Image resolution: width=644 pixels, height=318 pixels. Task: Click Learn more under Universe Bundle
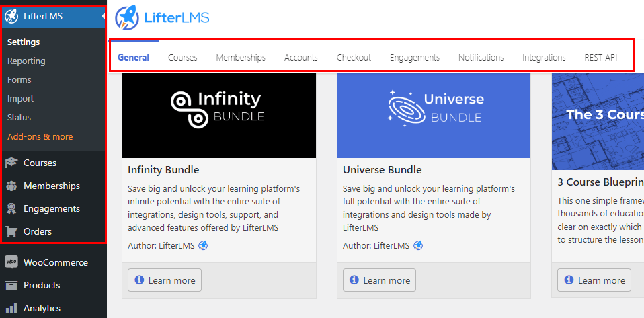(x=380, y=280)
